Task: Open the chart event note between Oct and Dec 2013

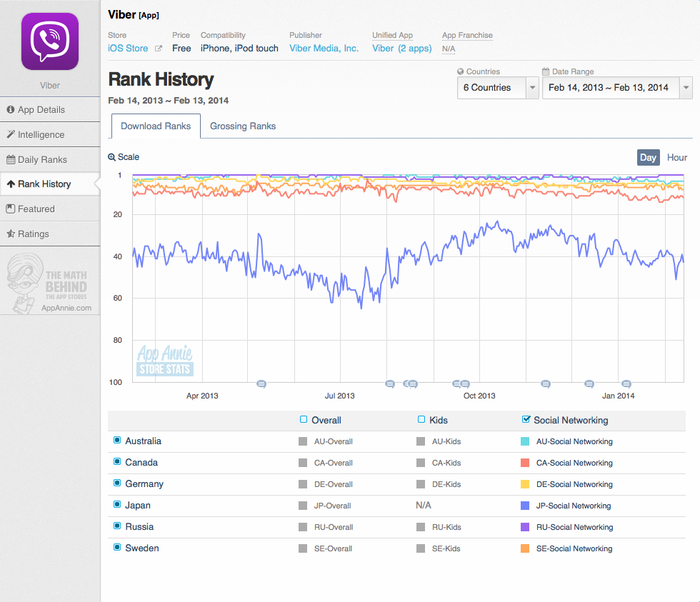Action: (x=546, y=383)
